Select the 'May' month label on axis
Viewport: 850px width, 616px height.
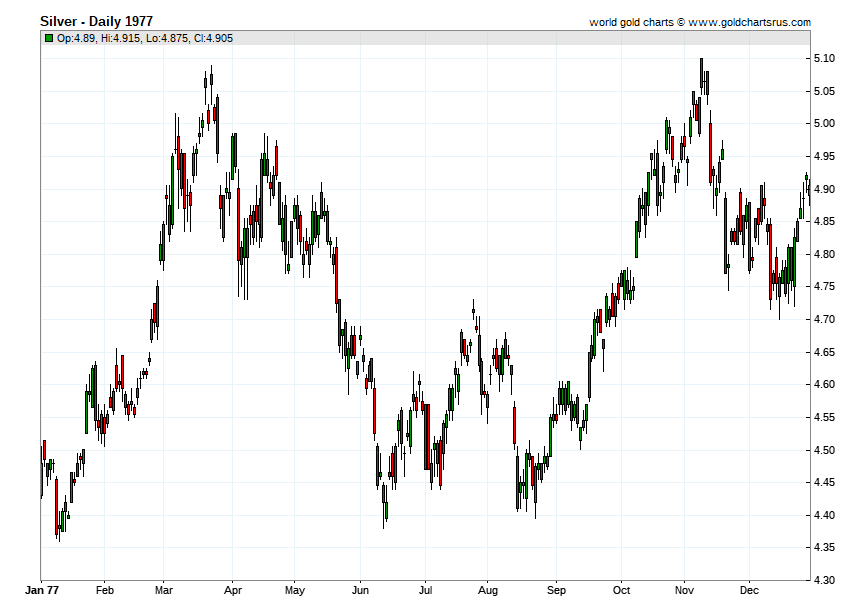[x=294, y=591]
